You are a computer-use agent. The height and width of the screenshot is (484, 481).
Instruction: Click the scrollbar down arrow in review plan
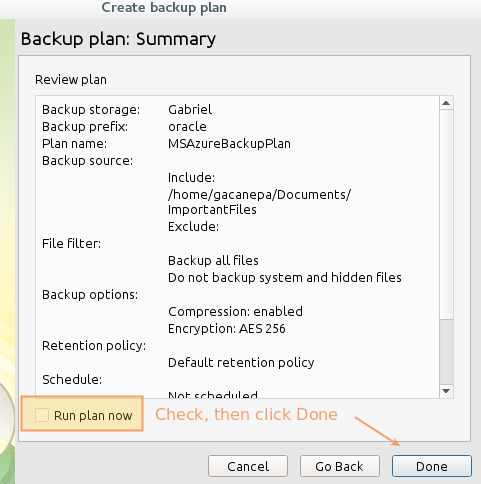[446, 391]
